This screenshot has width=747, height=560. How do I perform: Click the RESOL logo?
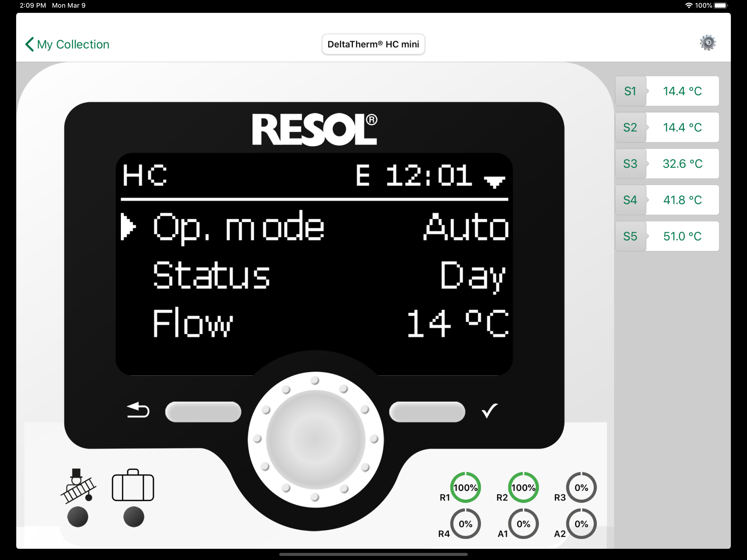pyautogui.click(x=315, y=129)
